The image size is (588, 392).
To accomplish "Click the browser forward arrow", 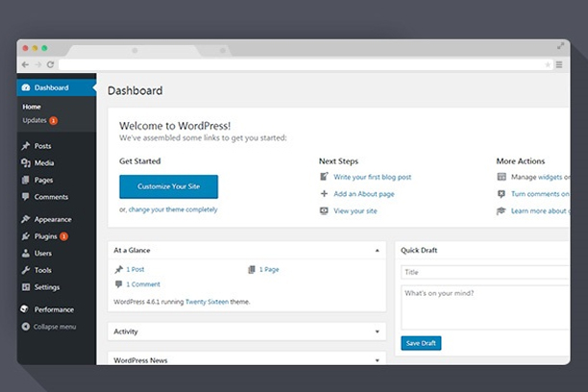I will tap(37, 64).
